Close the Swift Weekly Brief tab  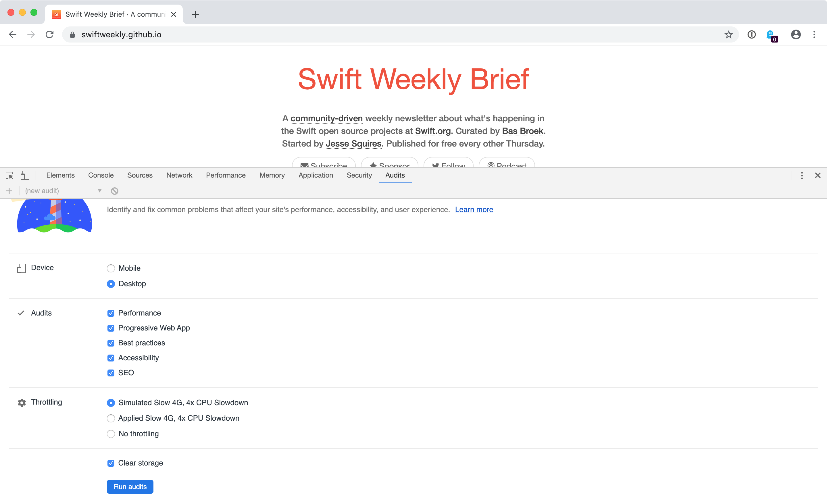coord(174,14)
